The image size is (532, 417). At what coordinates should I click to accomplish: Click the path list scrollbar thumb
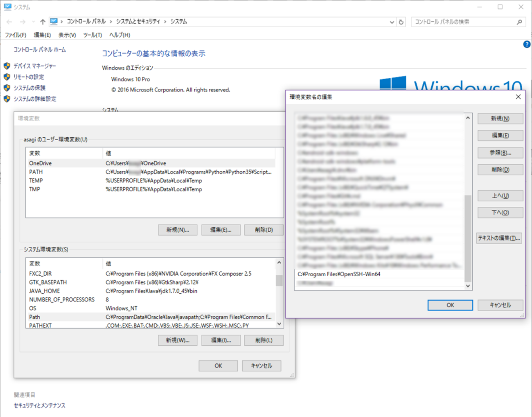click(x=468, y=238)
